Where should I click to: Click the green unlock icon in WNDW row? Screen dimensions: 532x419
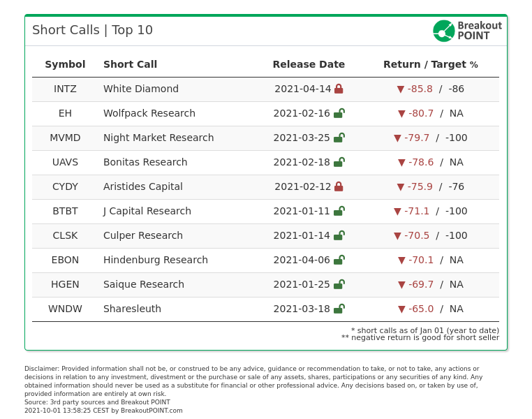[339, 309]
